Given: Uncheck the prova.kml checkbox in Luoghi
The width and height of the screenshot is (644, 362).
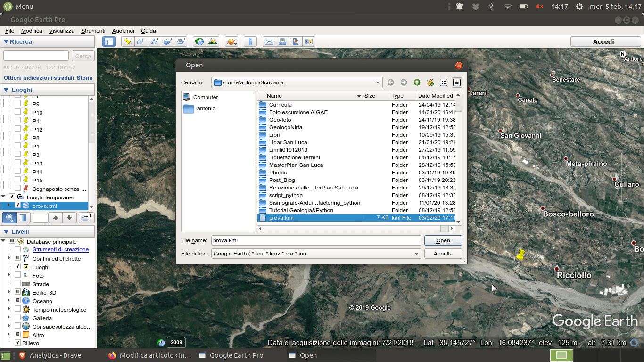Looking at the screenshot, I should click(x=17, y=206).
